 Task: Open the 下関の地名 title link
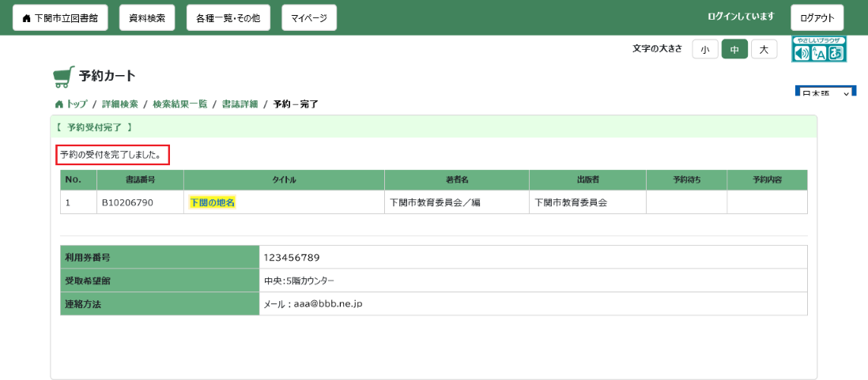point(213,202)
